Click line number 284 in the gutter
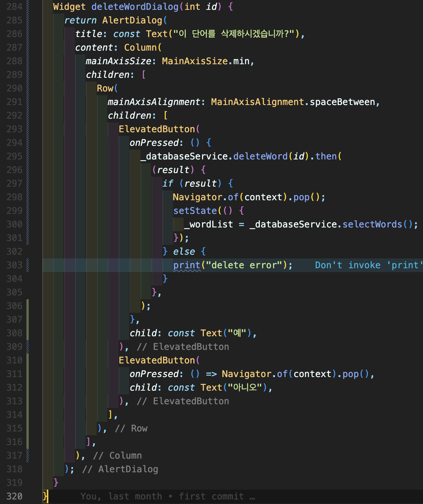 [14, 7]
